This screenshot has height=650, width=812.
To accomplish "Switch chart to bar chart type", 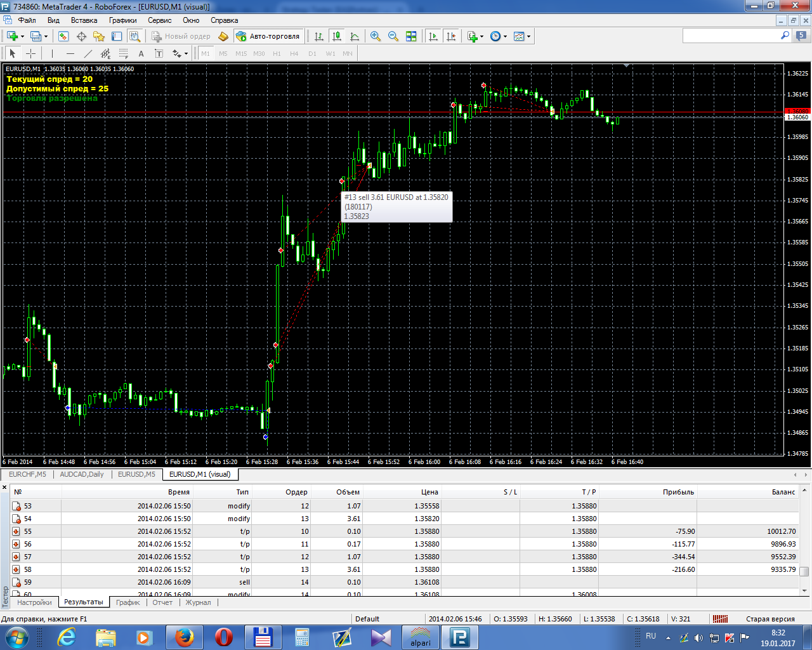I will point(319,36).
